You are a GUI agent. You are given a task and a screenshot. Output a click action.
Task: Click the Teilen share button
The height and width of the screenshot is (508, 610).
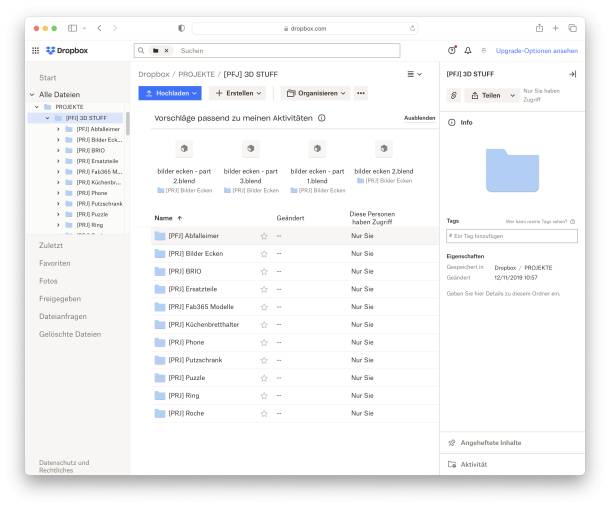point(486,95)
